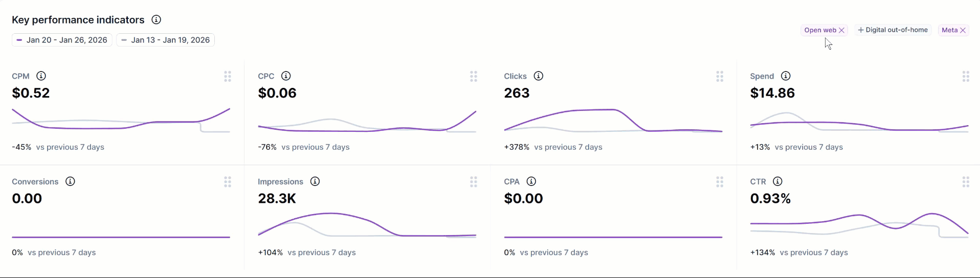The image size is (980, 278).
Task: Click the Conversions info icon
Action: [71, 181]
